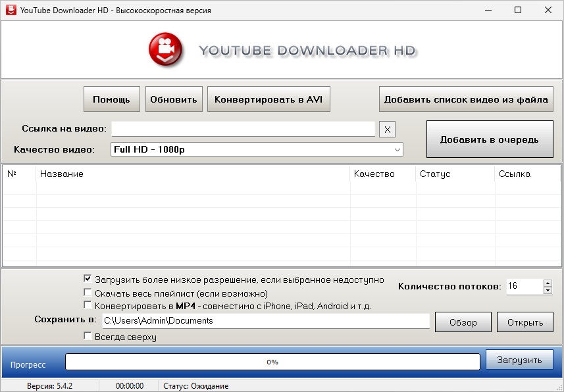Toggle lower resolution fallback checkbox
564x392 pixels.
point(88,279)
